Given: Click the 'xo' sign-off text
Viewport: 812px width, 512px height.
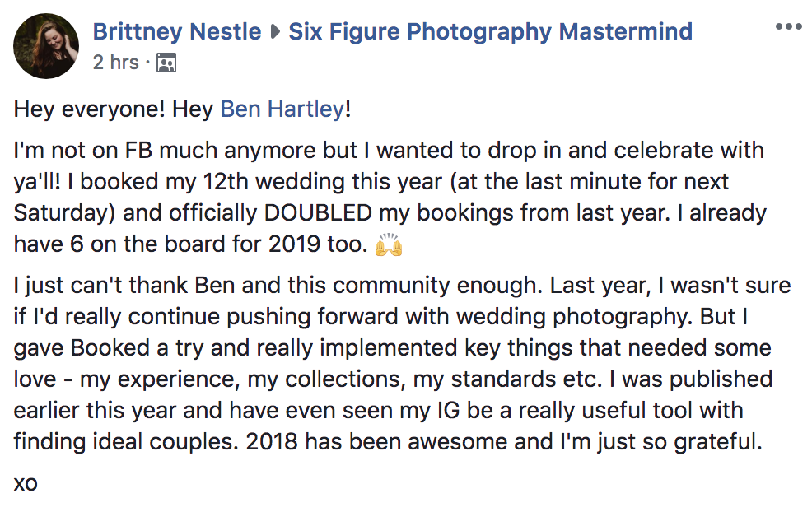Looking at the screenshot, I should click(x=26, y=483).
